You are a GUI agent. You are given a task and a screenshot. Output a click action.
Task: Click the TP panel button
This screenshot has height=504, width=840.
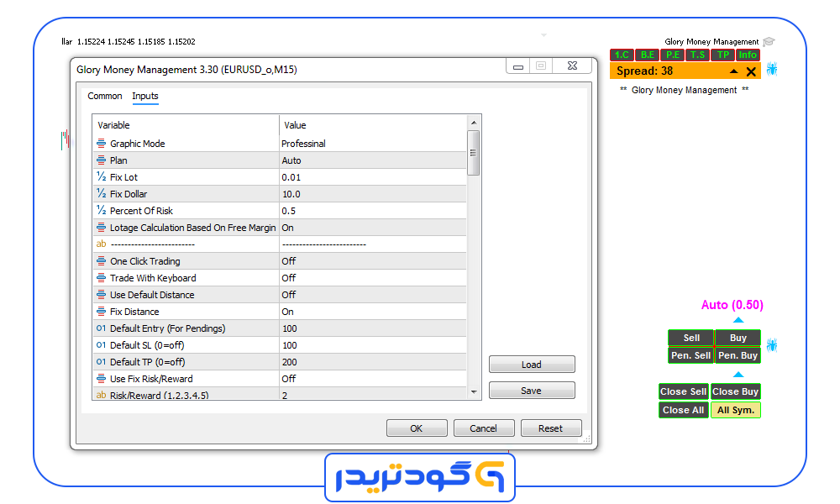[722, 55]
